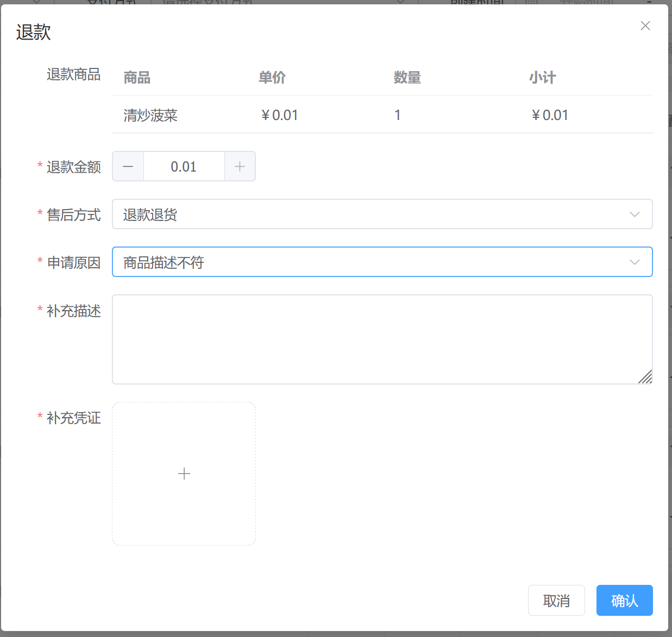Screen dimensions: 672x637
Task: Open the 售后方式 dropdown showing 退款退货
Action: pyautogui.click(x=369, y=215)
